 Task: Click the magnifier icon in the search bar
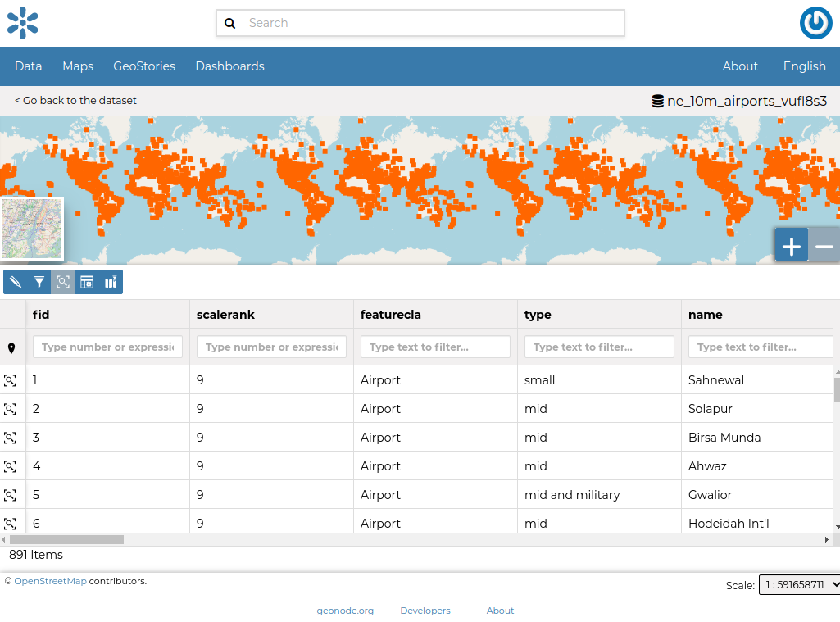point(230,23)
